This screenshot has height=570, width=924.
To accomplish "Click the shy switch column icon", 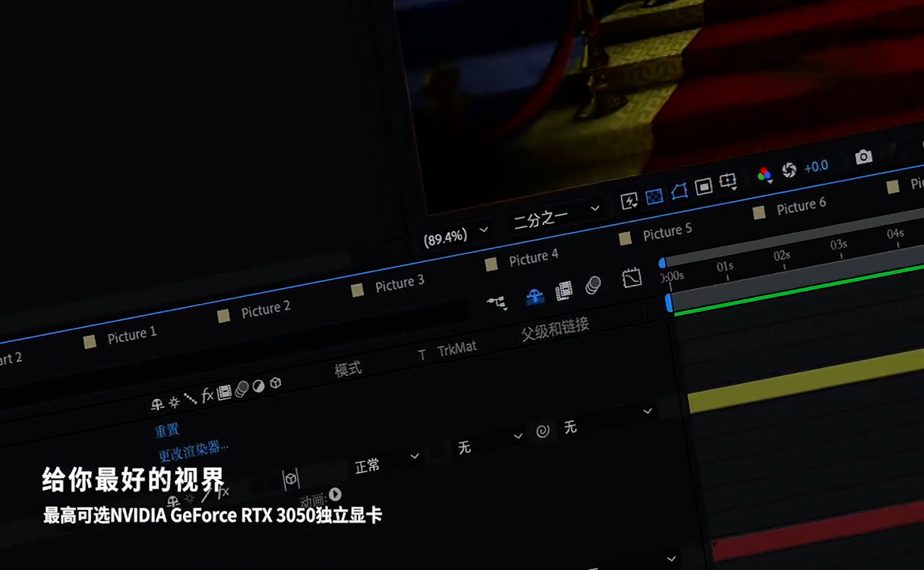I will tap(157, 405).
